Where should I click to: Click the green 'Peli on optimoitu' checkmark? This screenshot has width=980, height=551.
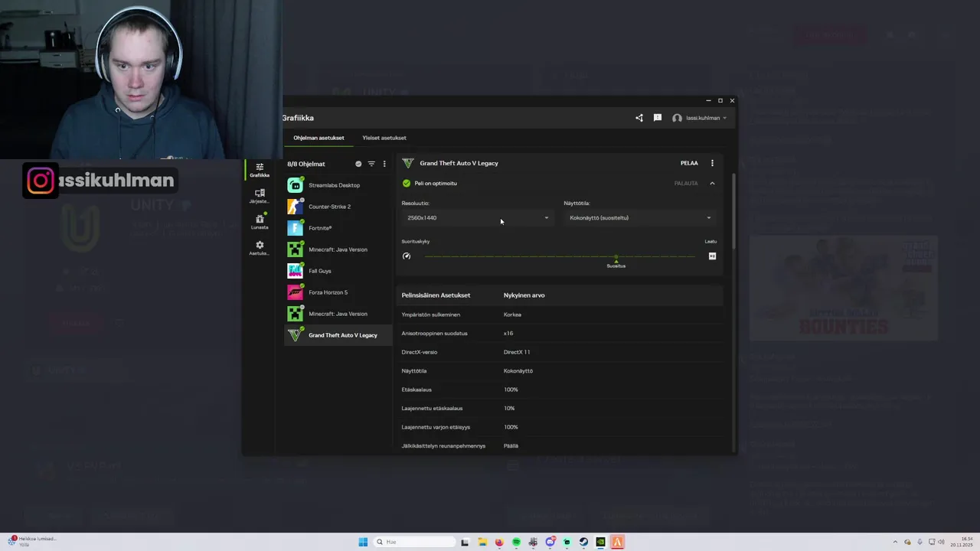(407, 184)
